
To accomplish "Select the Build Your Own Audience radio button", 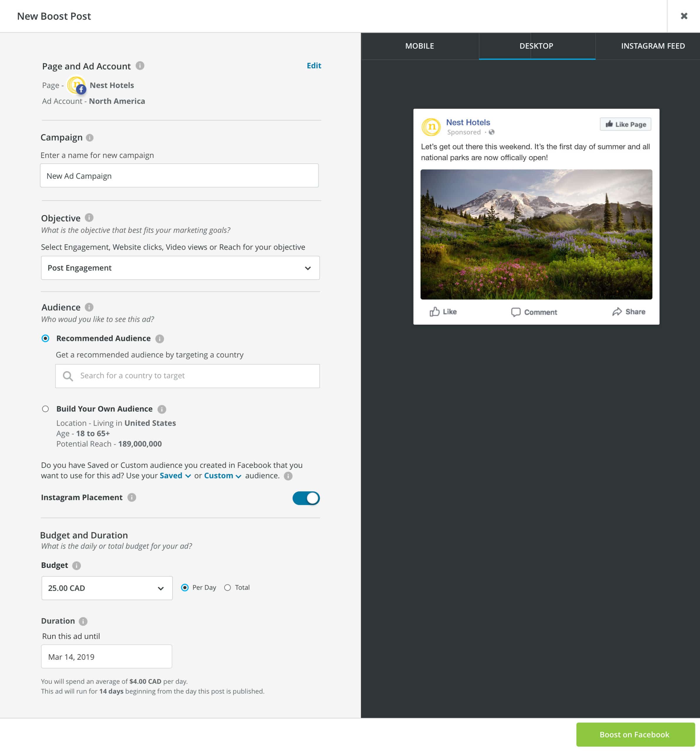I will [x=45, y=408].
